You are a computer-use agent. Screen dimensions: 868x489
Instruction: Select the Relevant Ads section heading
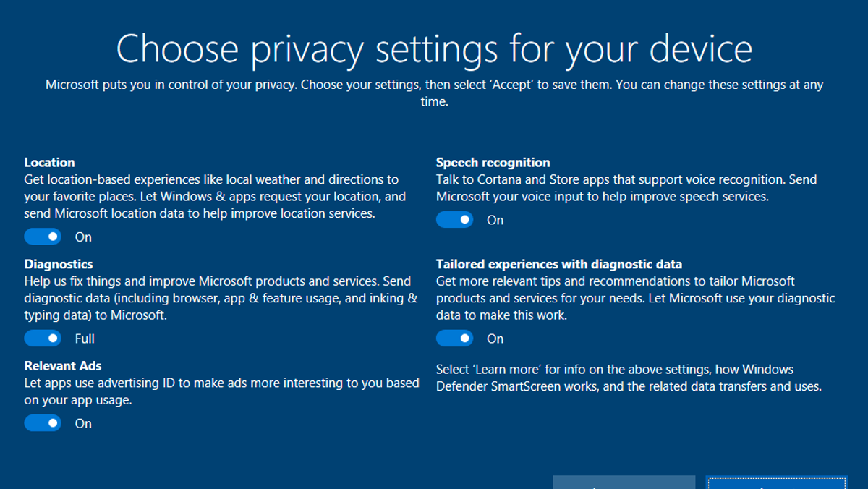64,366
